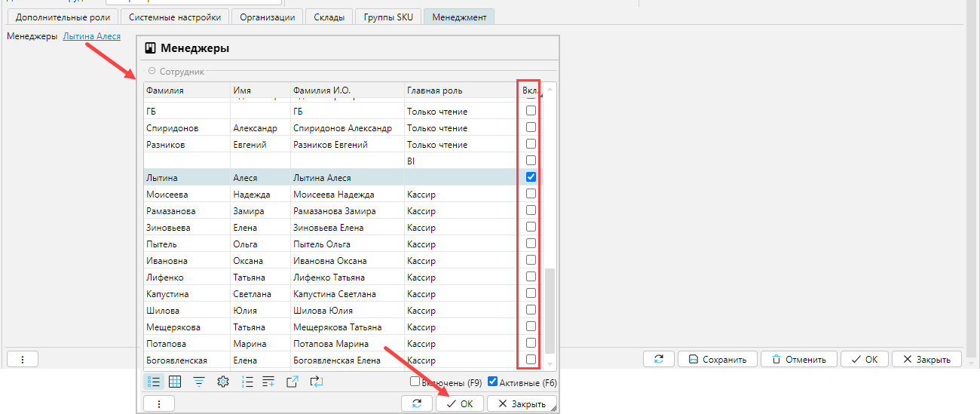Screen dimensions: 980x414
Task: Click refresh icon left of Сохранить button
Action: tap(659, 359)
